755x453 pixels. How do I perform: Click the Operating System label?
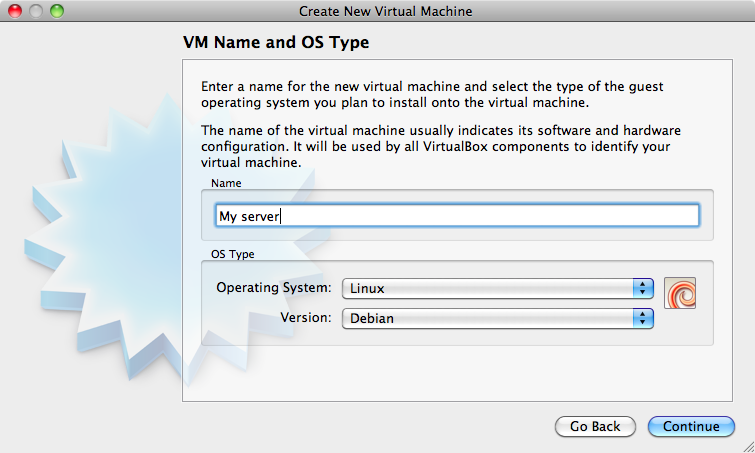pyautogui.click(x=273, y=288)
